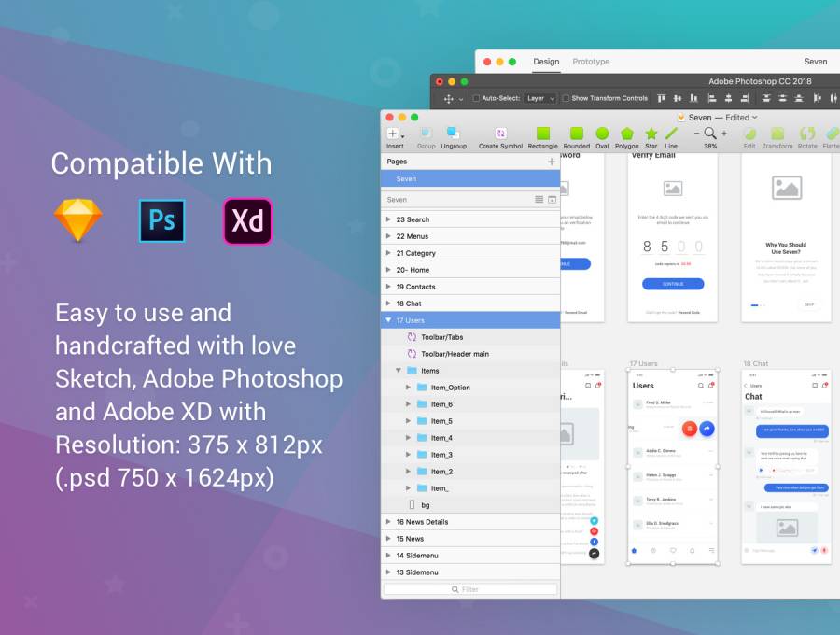840x635 pixels.
Task: Click the layer Filter search field
Action: 470,589
